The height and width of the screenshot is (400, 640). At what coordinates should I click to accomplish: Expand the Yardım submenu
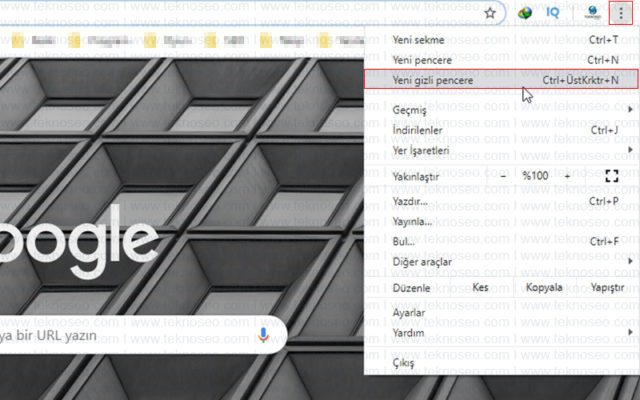click(x=501, y=333)
